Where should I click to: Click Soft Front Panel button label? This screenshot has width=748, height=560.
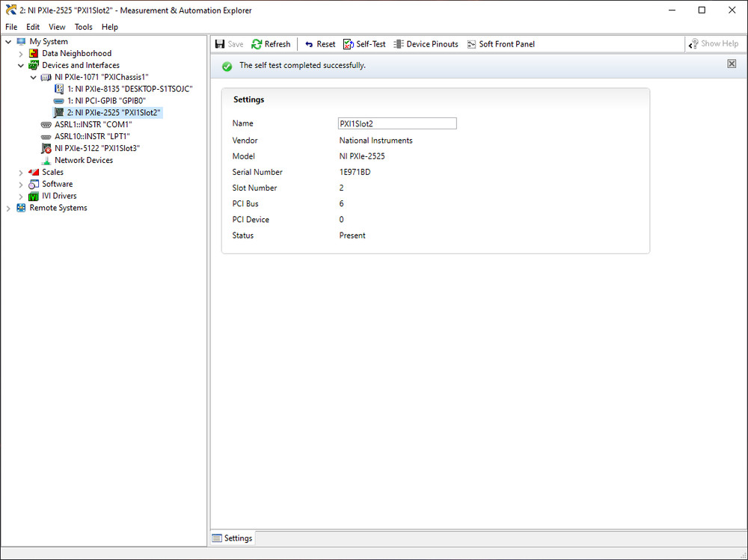point(506,44)
